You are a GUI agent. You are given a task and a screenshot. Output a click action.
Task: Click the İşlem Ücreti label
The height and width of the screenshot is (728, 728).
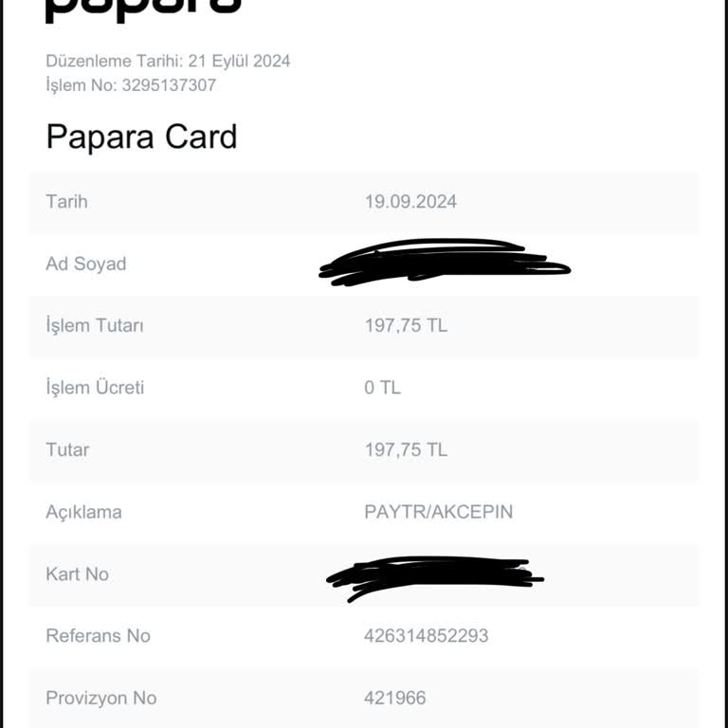click(95, 388)
